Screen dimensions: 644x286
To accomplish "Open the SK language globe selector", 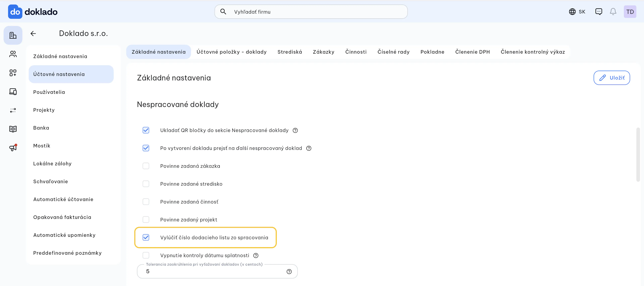I will coord(577,12).
